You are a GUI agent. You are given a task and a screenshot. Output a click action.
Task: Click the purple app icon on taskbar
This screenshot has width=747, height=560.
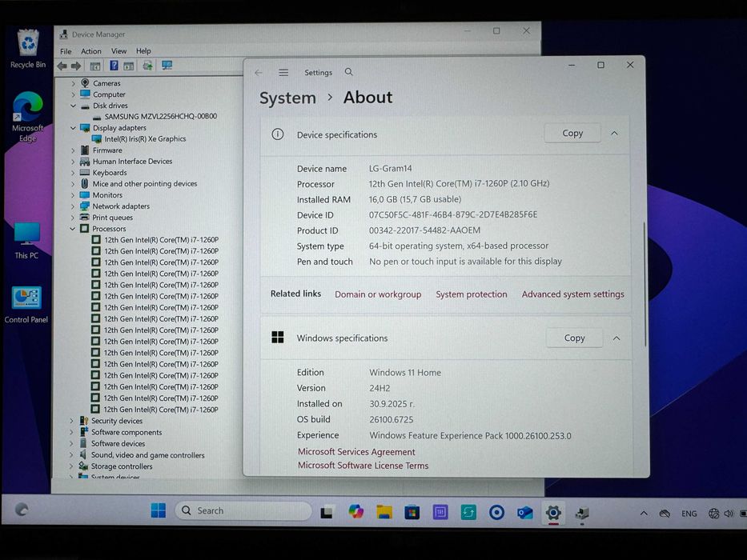[x=440, y=512]
